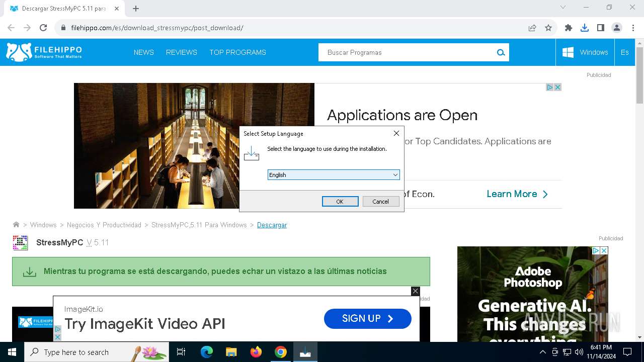Show hidden system tray icons
This screenshot has width=644, height=362.
tap(542, 352)
